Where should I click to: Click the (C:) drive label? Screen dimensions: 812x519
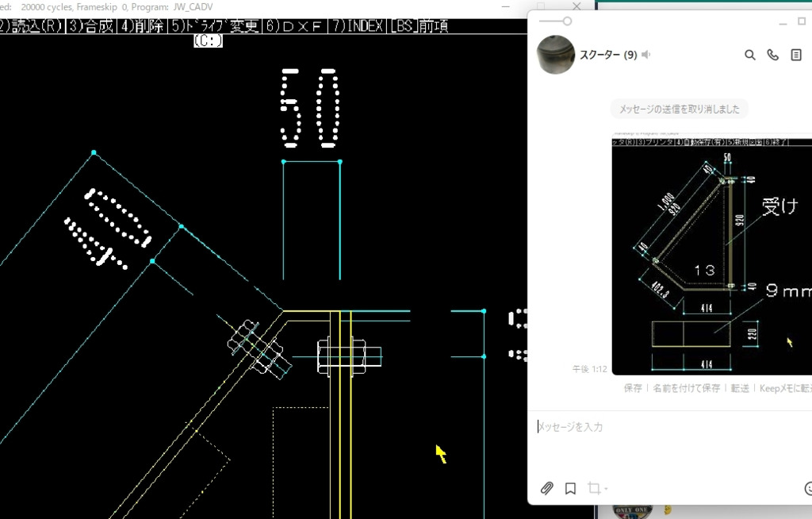[x=209, y=40]
